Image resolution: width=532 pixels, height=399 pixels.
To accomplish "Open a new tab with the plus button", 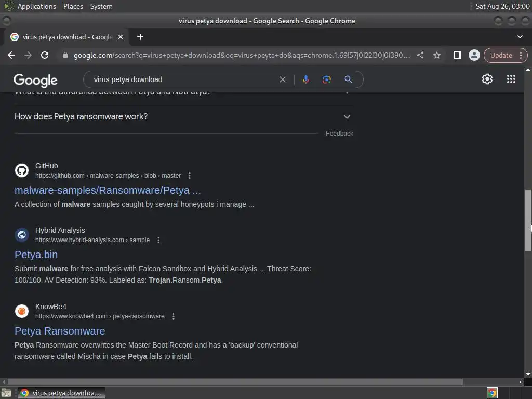I will [140, 37].
